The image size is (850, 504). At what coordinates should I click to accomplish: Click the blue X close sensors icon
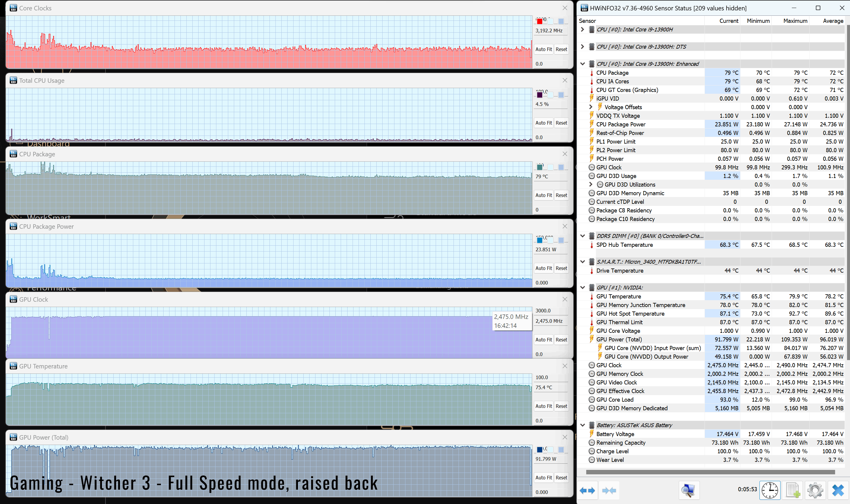click(838, 490)
